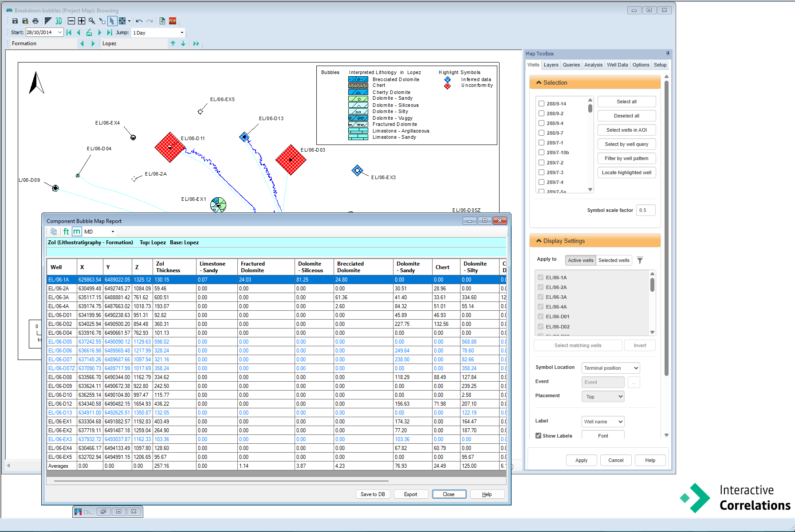Viewport: 795px width, 532px height.
Task: Click the Save to DB button
Action: tap(373, 494)
